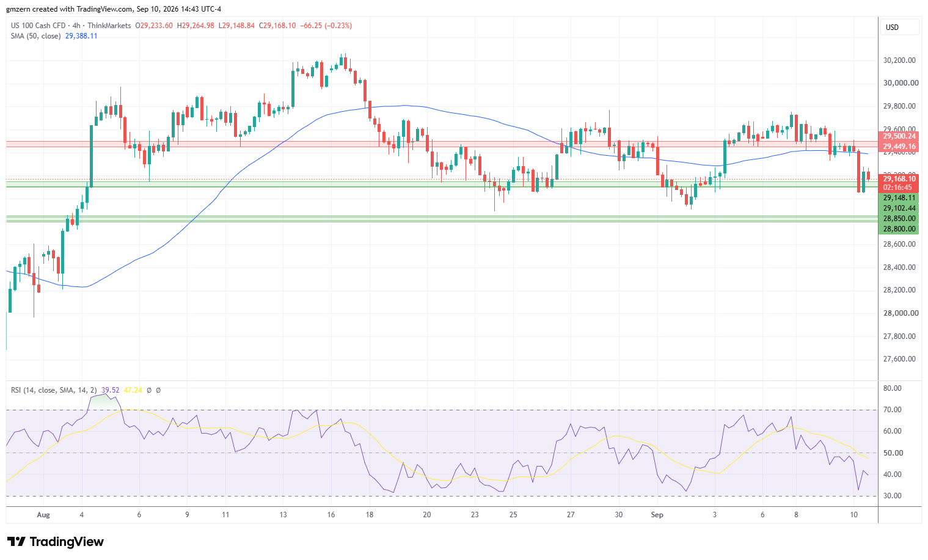Click the green 29,148.11 price tag

coord(899,198)
